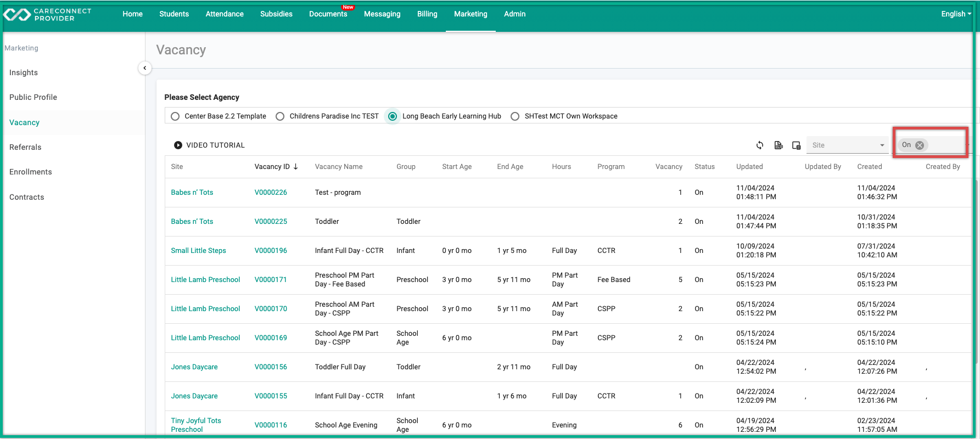Open vacancy V0000155

point(271,396)
